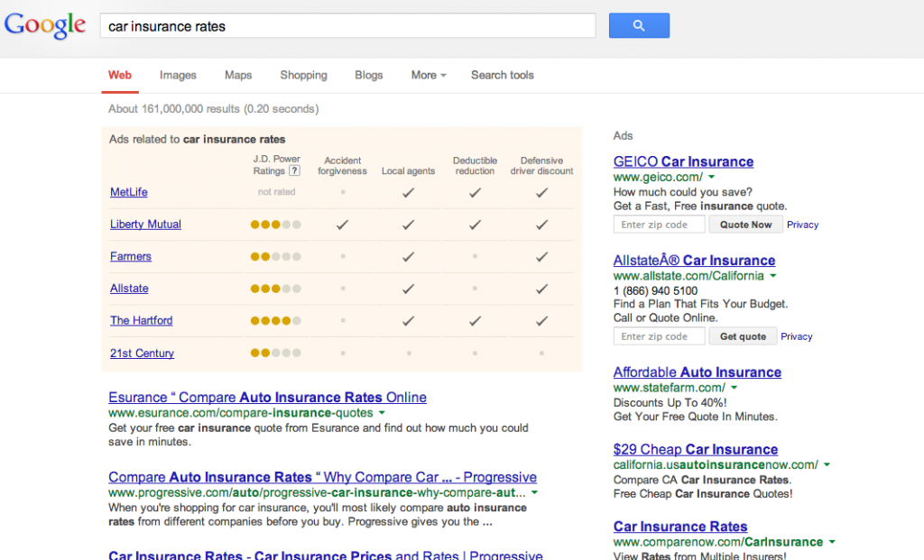Screen dimensions: 924x560
Task: Open GEICO Car Insurance ad title
Action: (x=684, y=161)
